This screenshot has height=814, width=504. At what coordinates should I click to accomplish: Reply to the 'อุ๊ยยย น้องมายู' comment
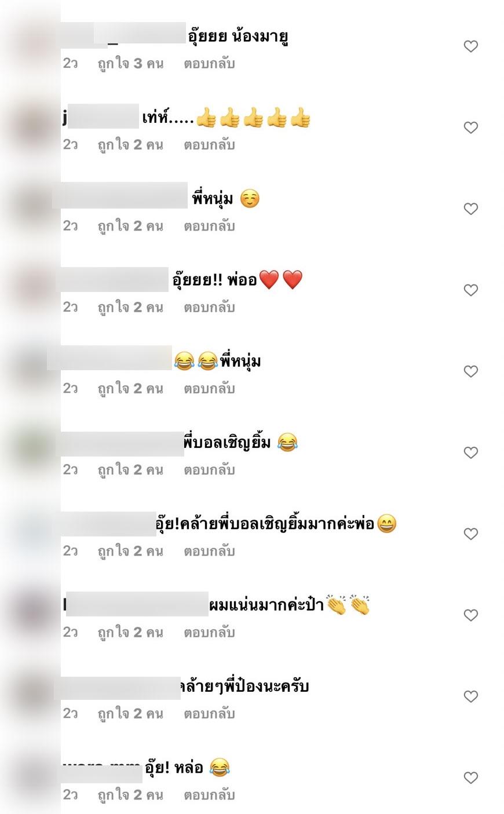(x=209, y=64)
